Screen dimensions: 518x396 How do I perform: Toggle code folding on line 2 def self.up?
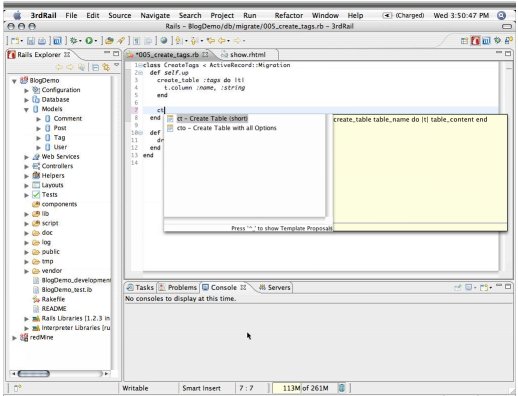[x=141, y=73]
